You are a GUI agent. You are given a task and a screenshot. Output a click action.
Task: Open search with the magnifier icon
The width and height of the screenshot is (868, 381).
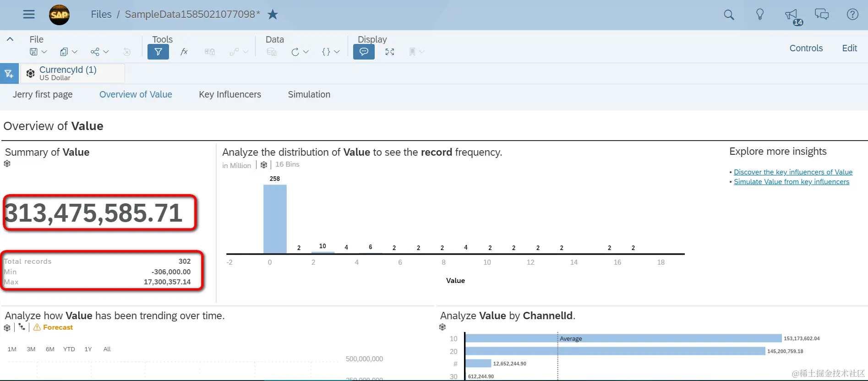729,15
